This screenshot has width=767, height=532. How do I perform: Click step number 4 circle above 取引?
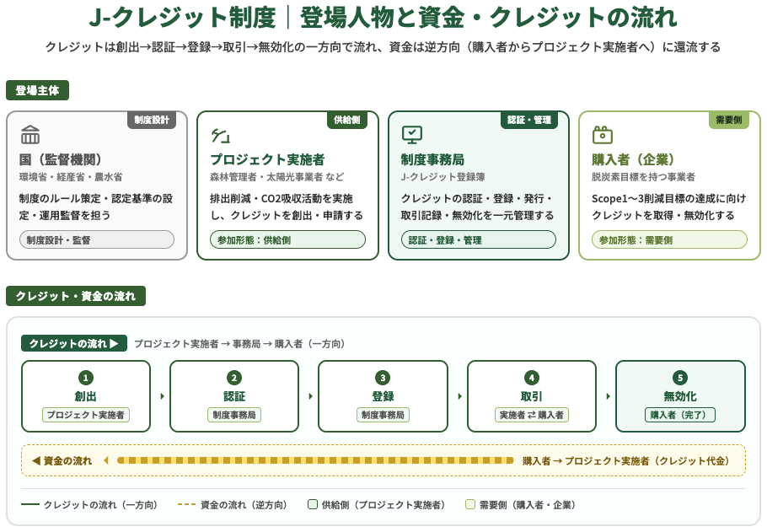tap(532, 378)
